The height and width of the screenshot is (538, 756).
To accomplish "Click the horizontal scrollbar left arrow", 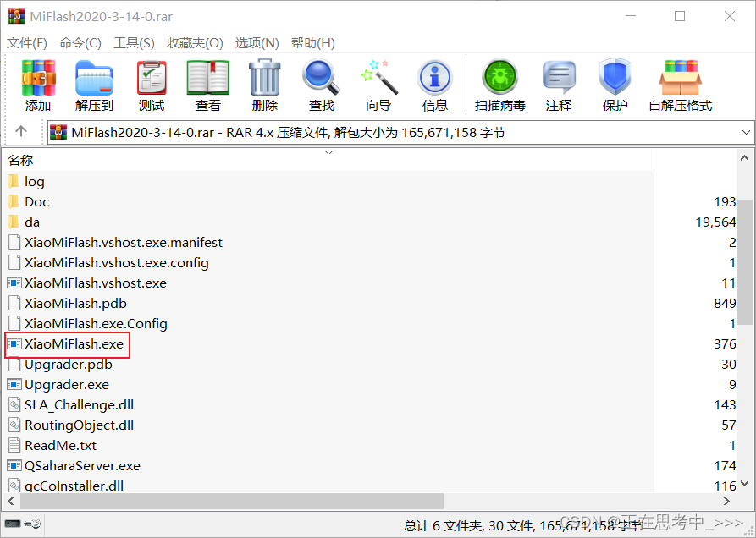I will (11, 502).
